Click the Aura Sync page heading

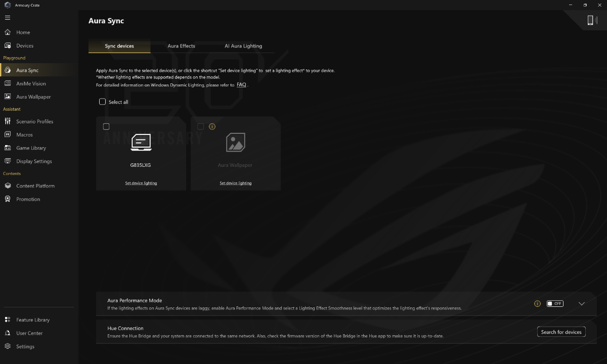(106, 21)
